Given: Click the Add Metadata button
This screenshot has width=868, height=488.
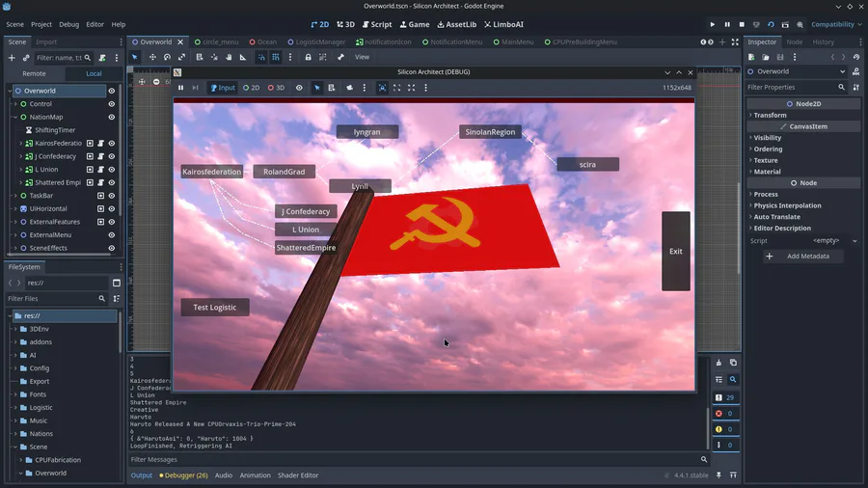Looking at the screenshot, I should (x=801, y=257).
